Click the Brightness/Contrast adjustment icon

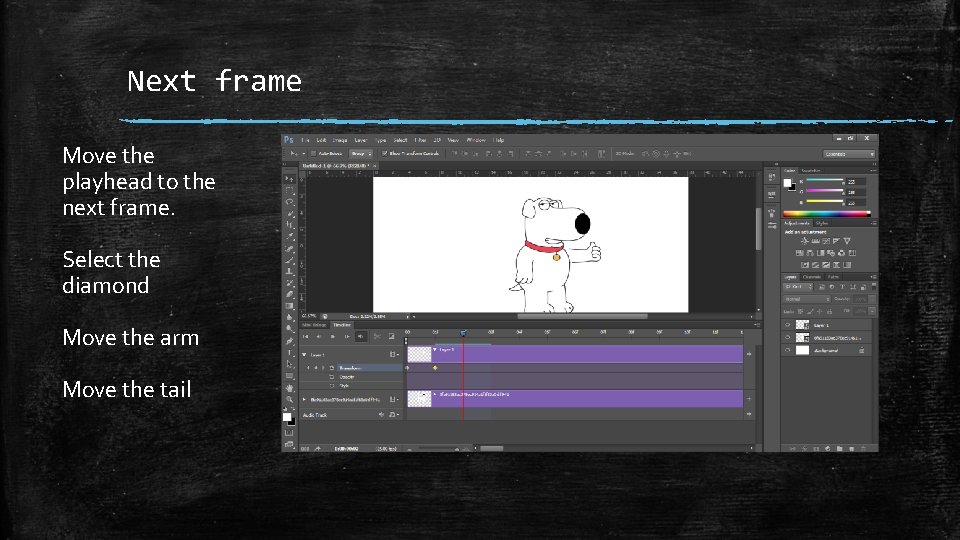tap(804, 241)
